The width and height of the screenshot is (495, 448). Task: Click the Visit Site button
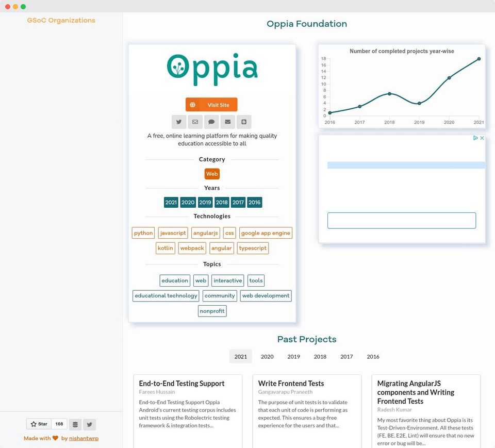click(x=211, y=105)
